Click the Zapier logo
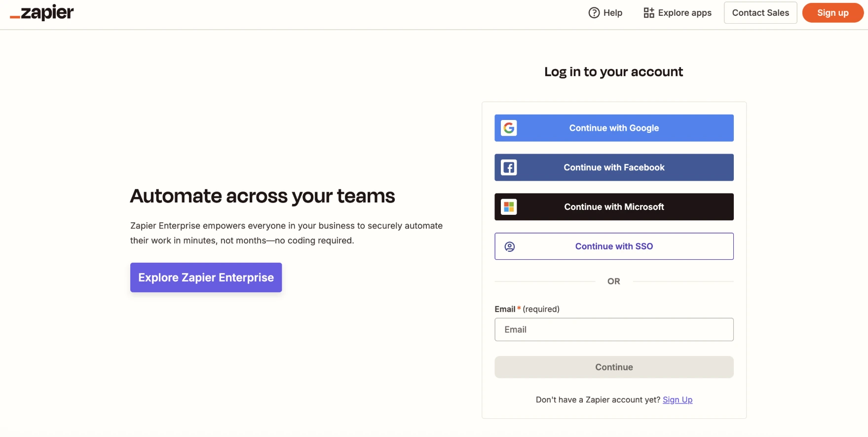 pyautogui.click(x=42, y=13)
